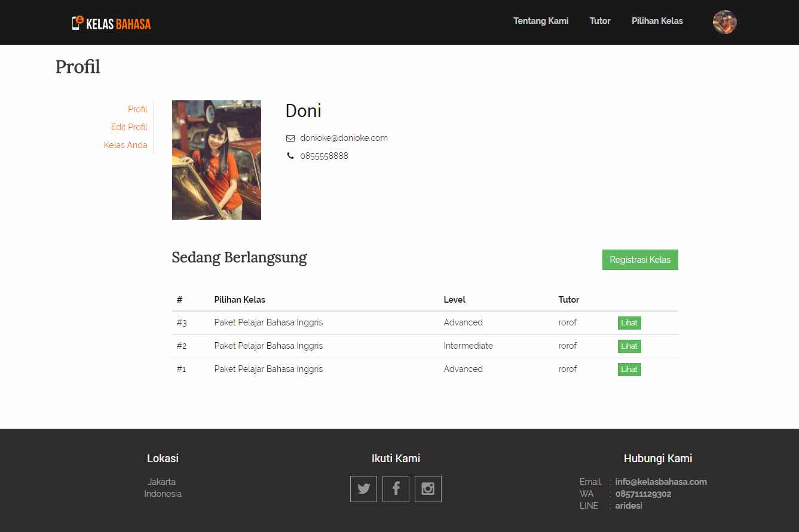Click the Kelas Bahasa logo

111,23
